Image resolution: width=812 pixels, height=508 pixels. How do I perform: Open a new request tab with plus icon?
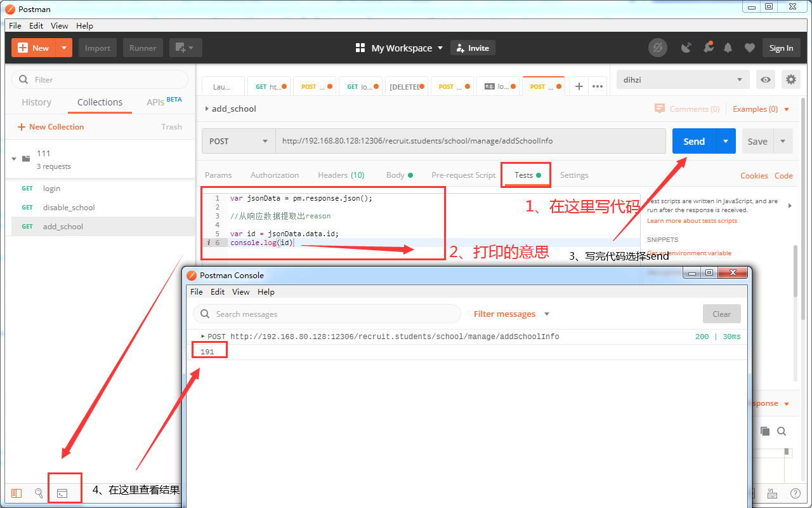[579, 86]
